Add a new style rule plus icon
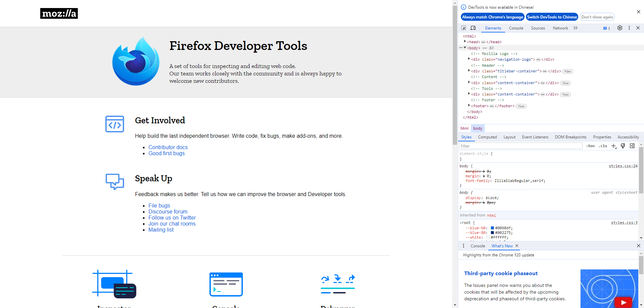 pos(614,146)
